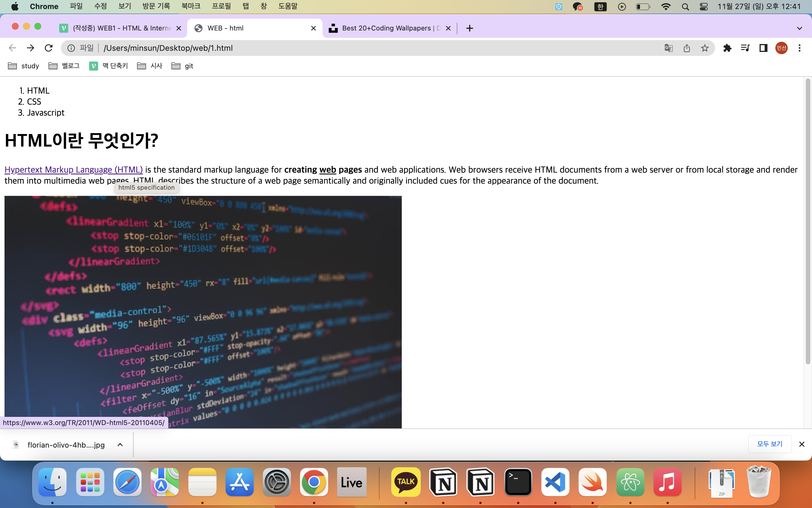This screenshot has width=812, height=508.
Task: Open the Swift app in the Dock
Action: pos(593,482)
